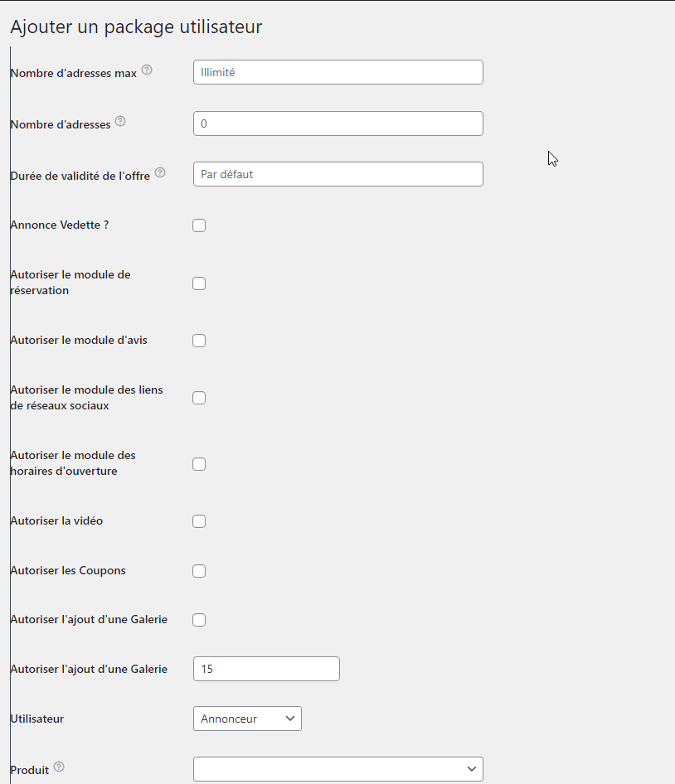Screen dimensions: 675x784
Task: Select the Galerie field containing 15
Action: click(x=266, y=669)
